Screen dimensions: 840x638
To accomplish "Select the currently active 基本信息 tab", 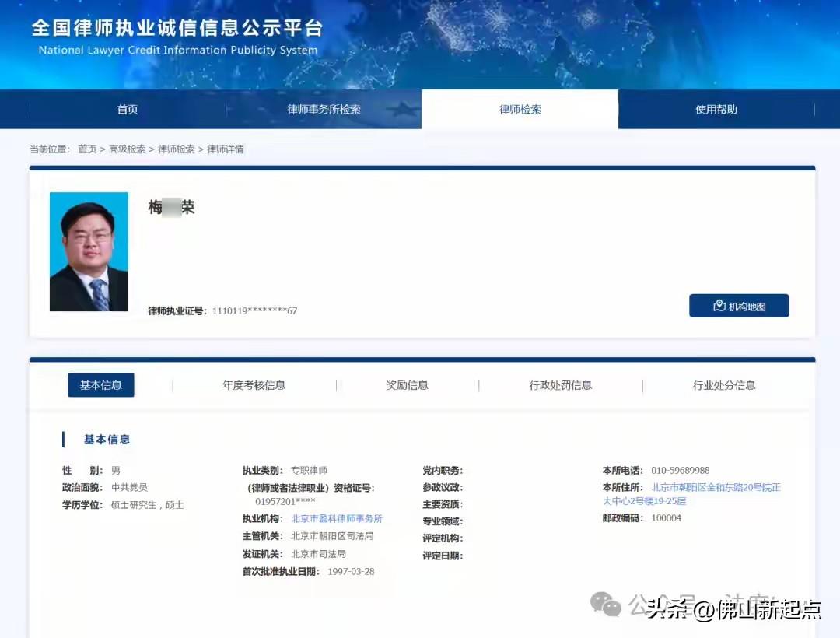I will point(100,384).
